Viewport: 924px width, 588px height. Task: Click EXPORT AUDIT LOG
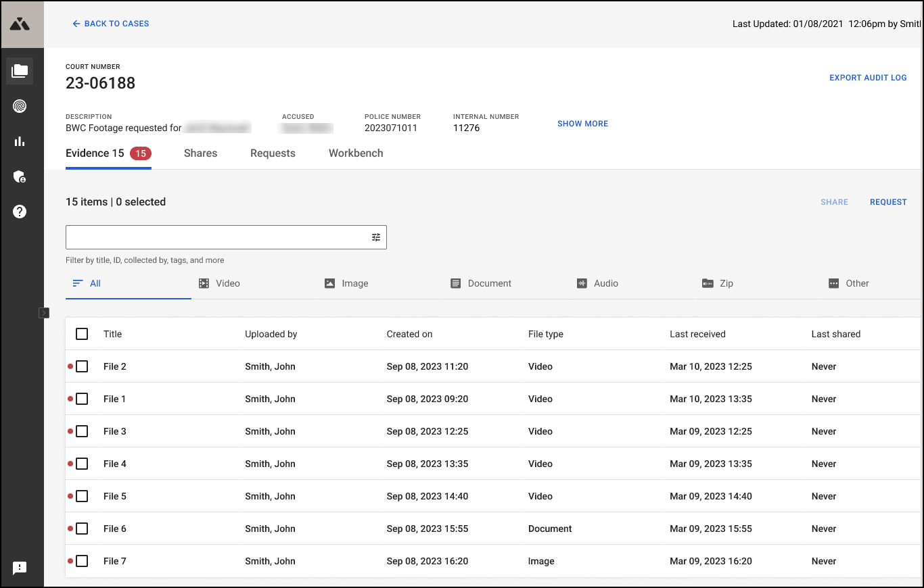[868, 77]
